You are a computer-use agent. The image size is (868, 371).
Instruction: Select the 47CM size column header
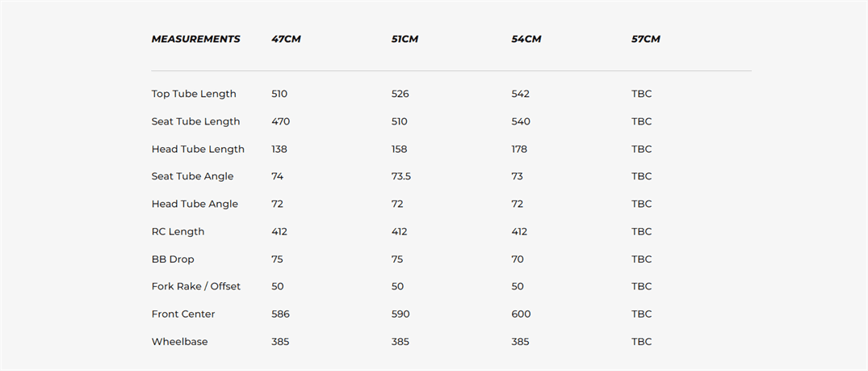tap(286, 40)
